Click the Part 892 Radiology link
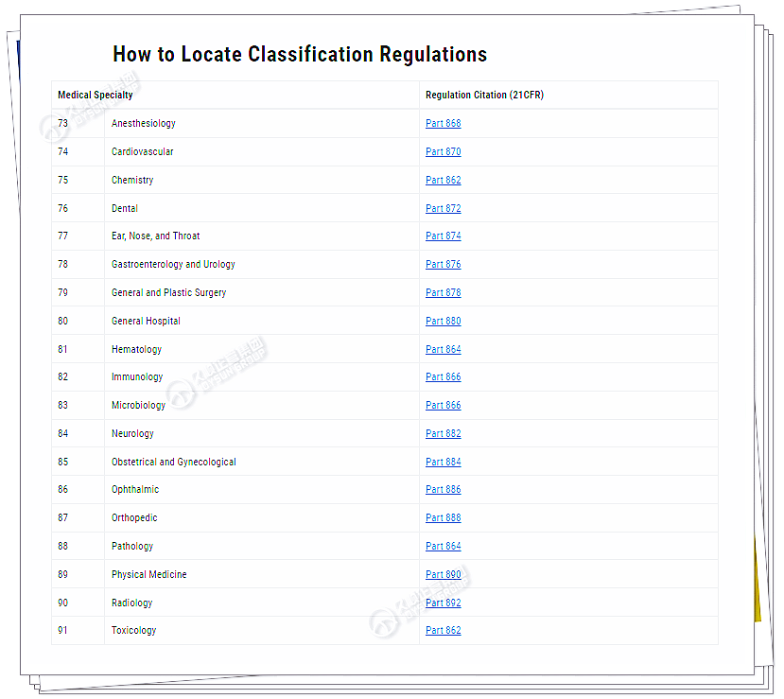The width and height of the screenshot is (784, 699). pos(443,603)
